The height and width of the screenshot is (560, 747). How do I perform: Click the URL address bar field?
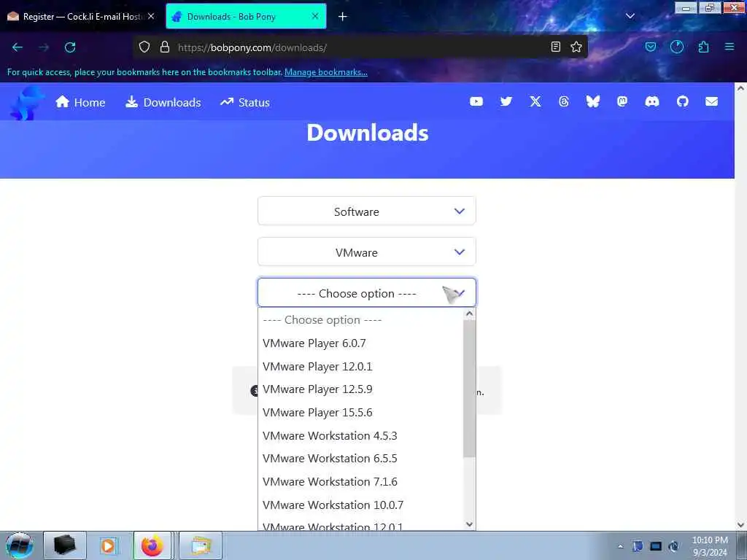362,47
